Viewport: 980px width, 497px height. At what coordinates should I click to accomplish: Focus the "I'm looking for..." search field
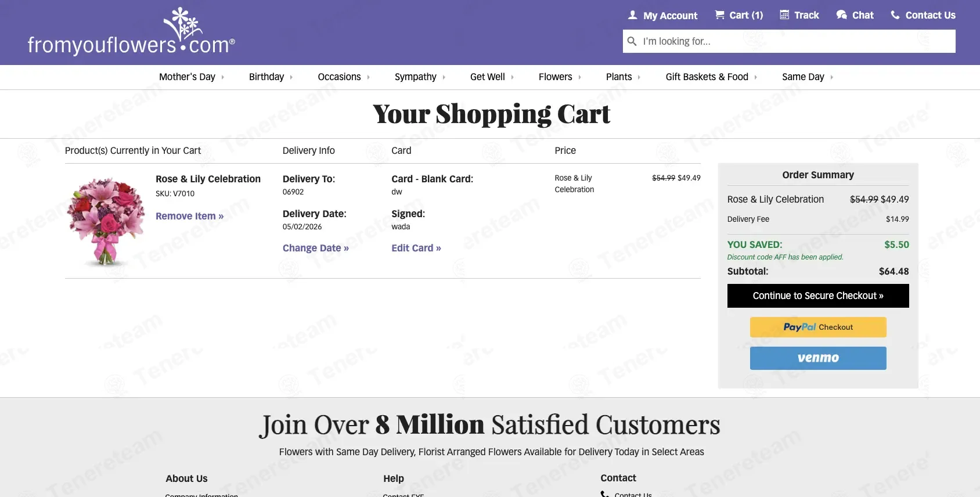[789, 41]
